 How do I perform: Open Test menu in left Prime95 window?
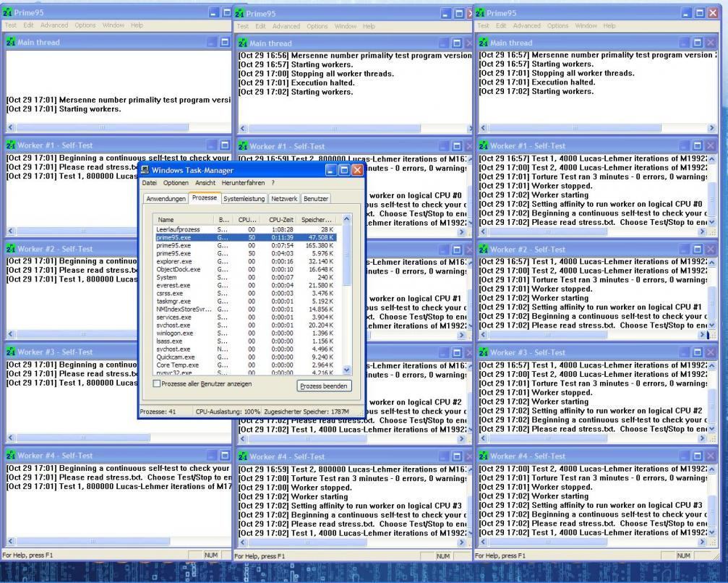coord(11,25)
